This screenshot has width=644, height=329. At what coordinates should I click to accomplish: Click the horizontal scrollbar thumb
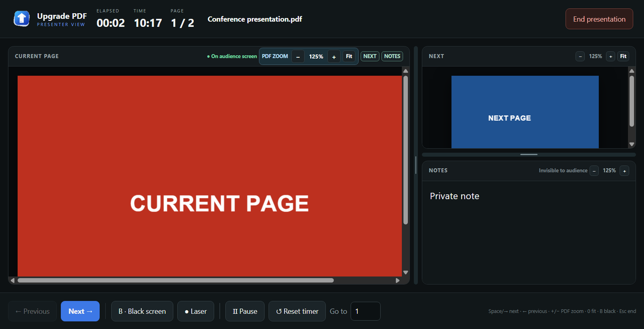(x=176, y=280)
